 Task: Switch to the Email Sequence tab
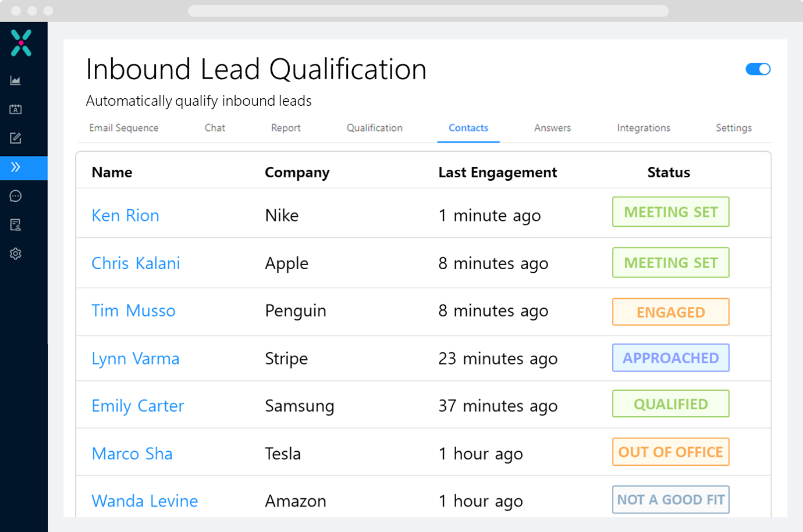(123, 128)
